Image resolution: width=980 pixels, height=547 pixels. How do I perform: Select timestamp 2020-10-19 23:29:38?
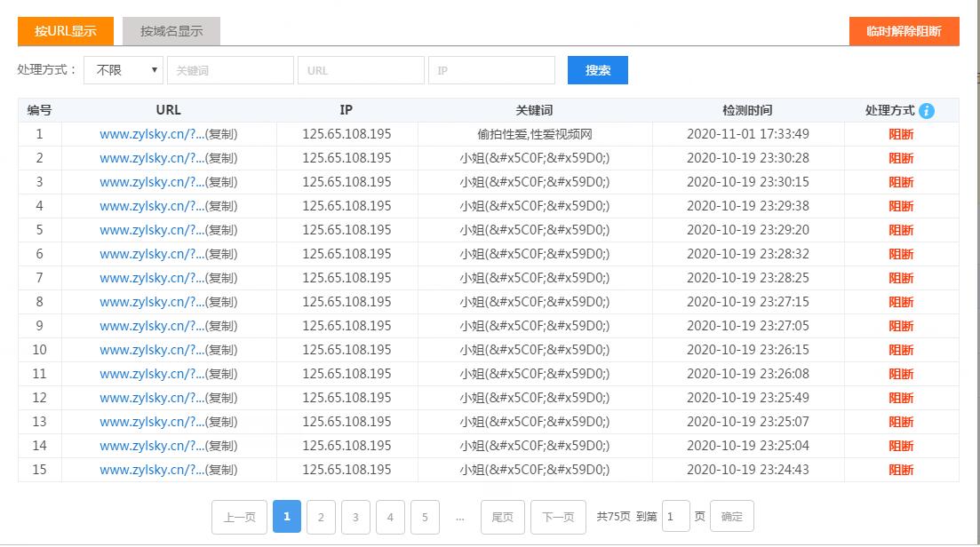tap(747, 206)
